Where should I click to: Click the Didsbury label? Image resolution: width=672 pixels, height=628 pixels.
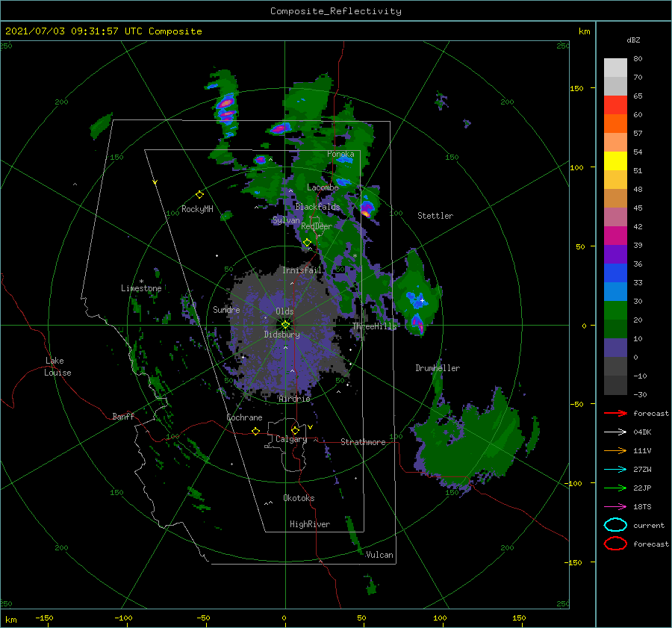(x=282, y=335)
